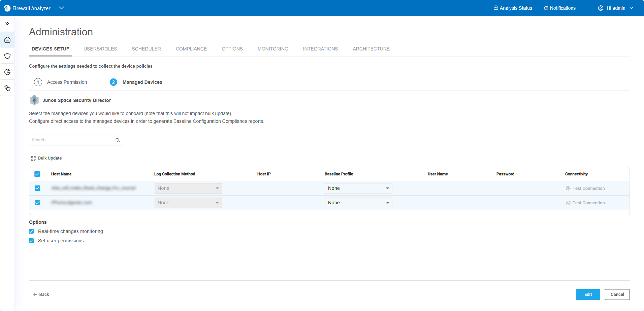Click the Junos Space Security Director icon
This screenshot has width=644, height=311.
[x=34, y=100]
